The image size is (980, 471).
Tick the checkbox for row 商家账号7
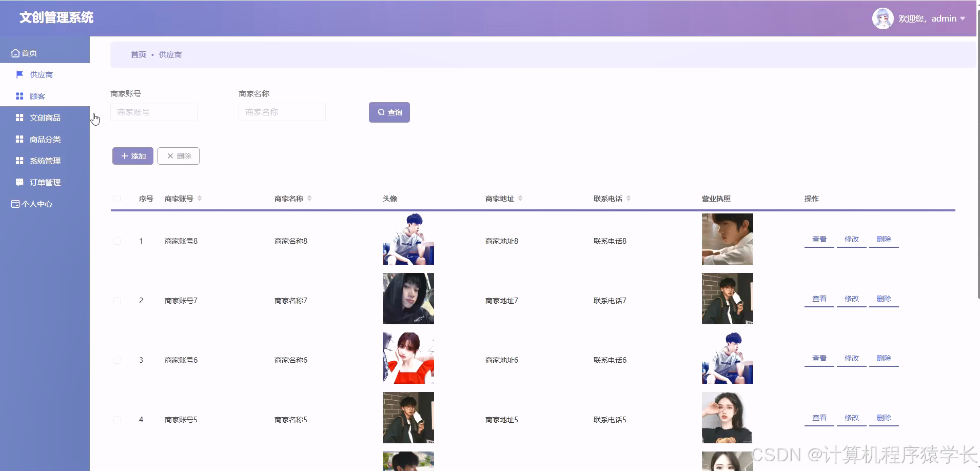tap(117, 301)
